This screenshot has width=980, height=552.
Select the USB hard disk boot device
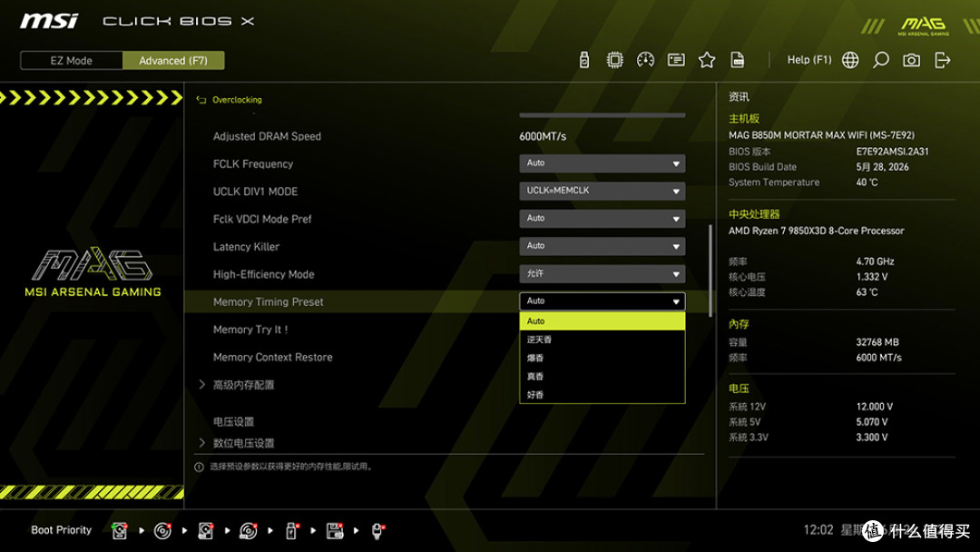(206, 531)
